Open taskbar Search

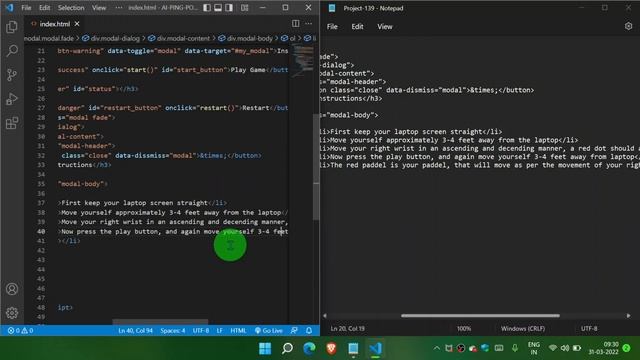click(287, 348)
